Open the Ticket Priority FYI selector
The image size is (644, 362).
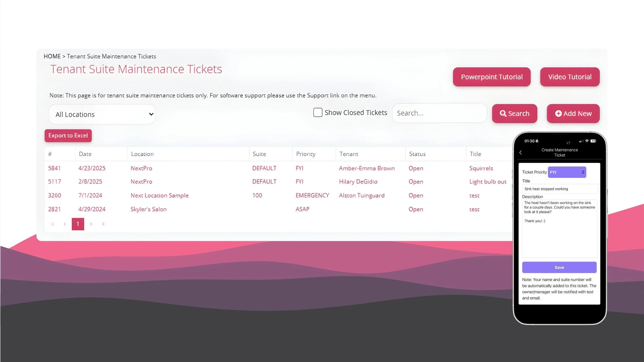[x=566, y=172]
